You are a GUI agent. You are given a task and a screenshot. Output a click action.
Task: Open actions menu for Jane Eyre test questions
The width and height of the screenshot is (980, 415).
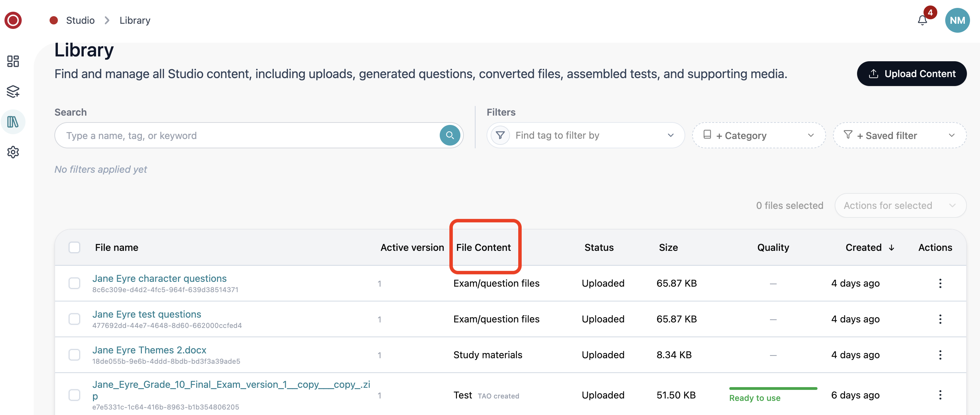pyautogui.click(x=940, y=319)
